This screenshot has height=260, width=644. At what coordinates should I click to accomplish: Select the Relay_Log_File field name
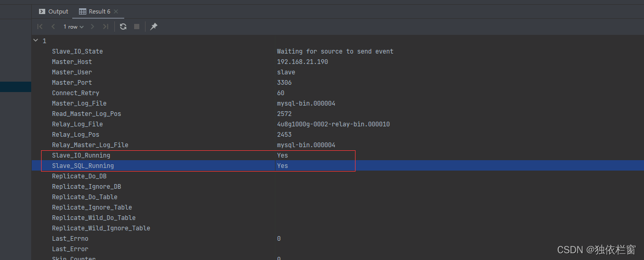pyautogui.click(x=77, y=124)
